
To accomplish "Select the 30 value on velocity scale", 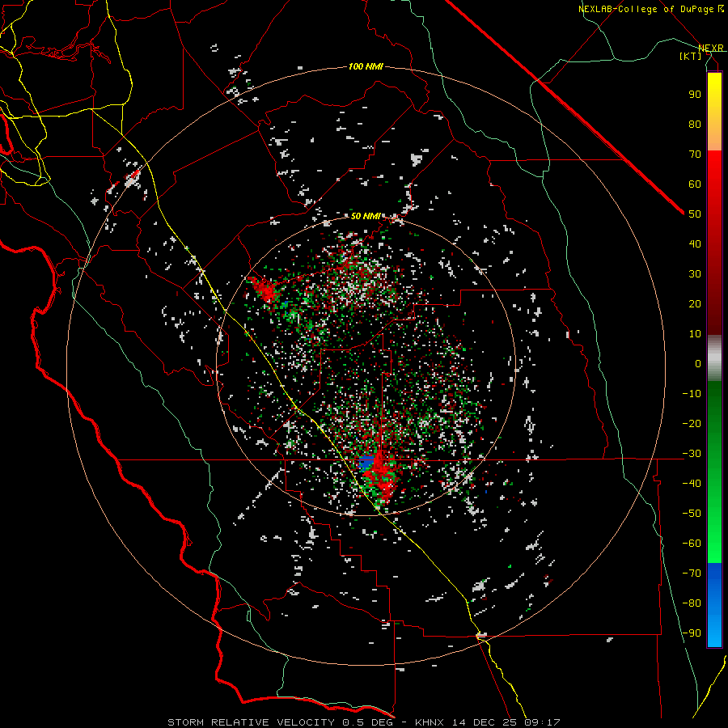I will pyautogui.click(x=695, y=274).
